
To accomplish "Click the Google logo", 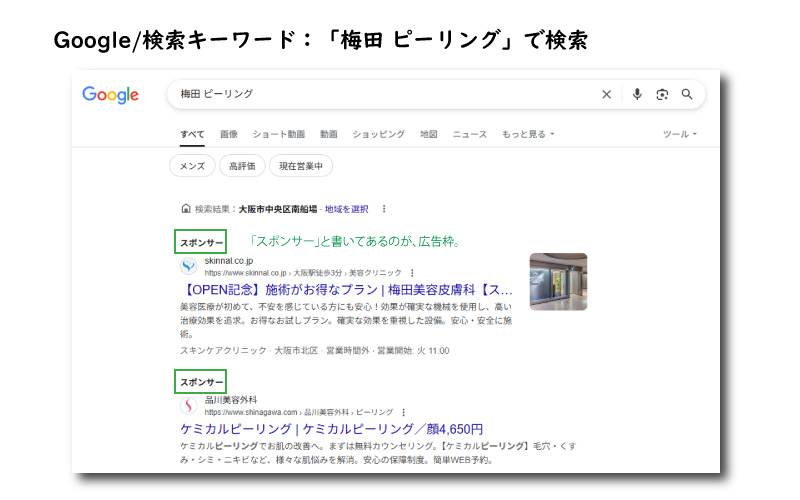I will tap(110, 95).
